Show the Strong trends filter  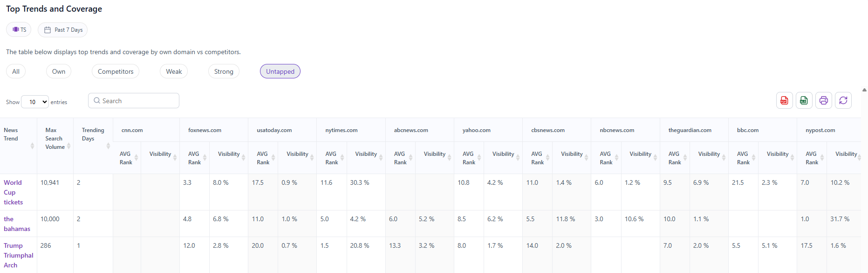[x=224, y=71]
